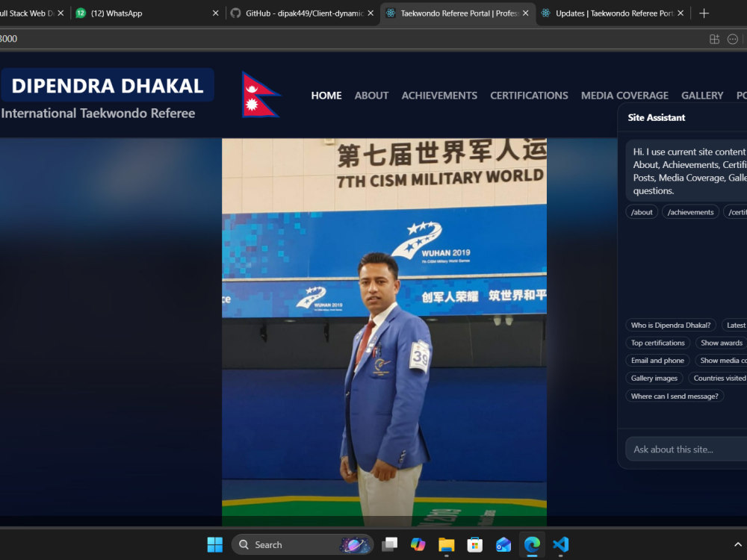Viewport: 747px width, 560px height.
Task: Open a new browser tab
Action: (704, 13)
